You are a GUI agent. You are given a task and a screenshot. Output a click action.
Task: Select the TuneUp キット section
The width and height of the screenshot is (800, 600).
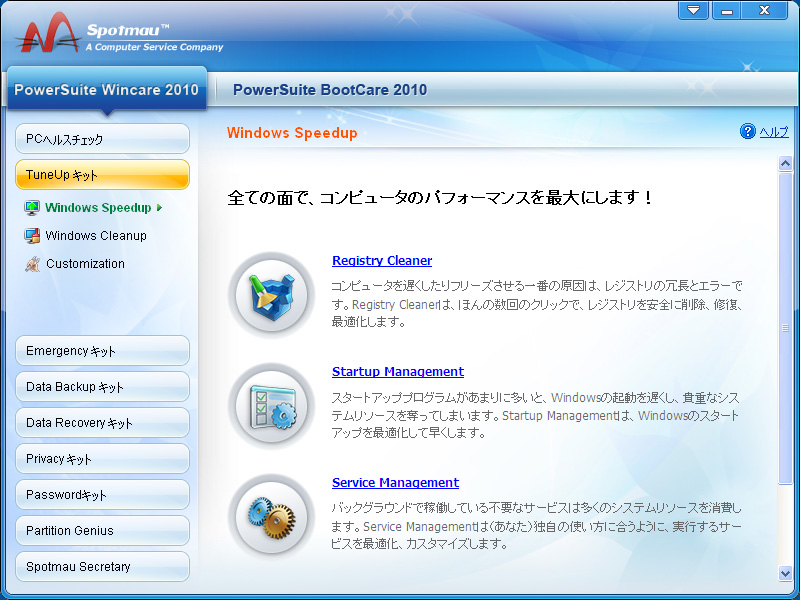[103, 174]
